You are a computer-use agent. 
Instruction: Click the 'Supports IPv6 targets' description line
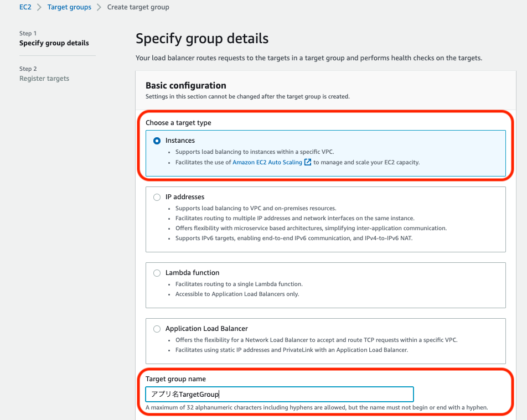293,238
